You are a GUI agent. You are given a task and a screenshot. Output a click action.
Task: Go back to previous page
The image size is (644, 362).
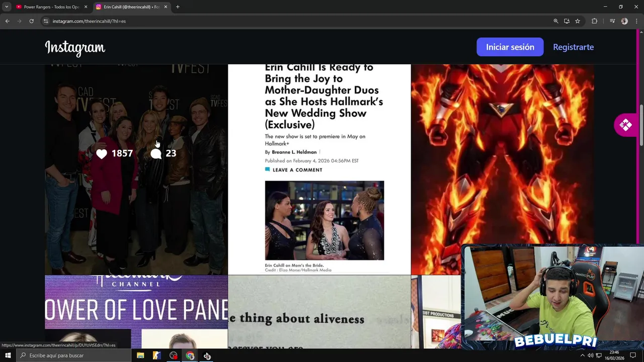click(x=7, y=21)
